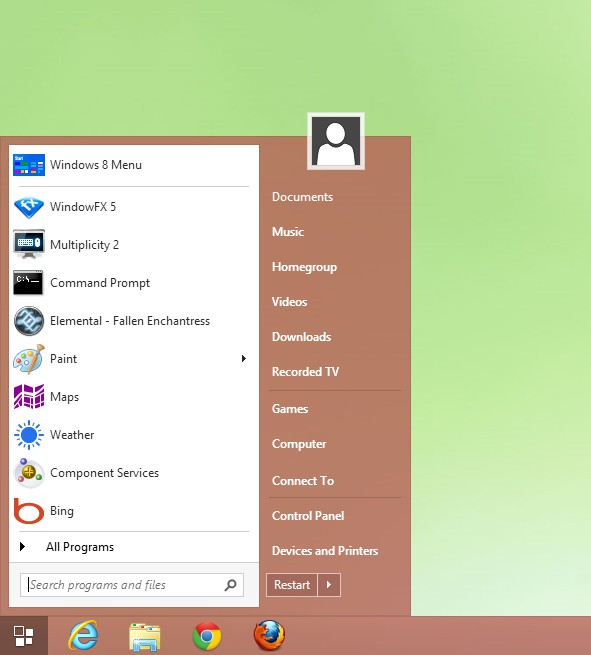Start Elemental Fallen Enchantress via its round icon
This screenshot has height=655, width=591.
pos(29,321)
